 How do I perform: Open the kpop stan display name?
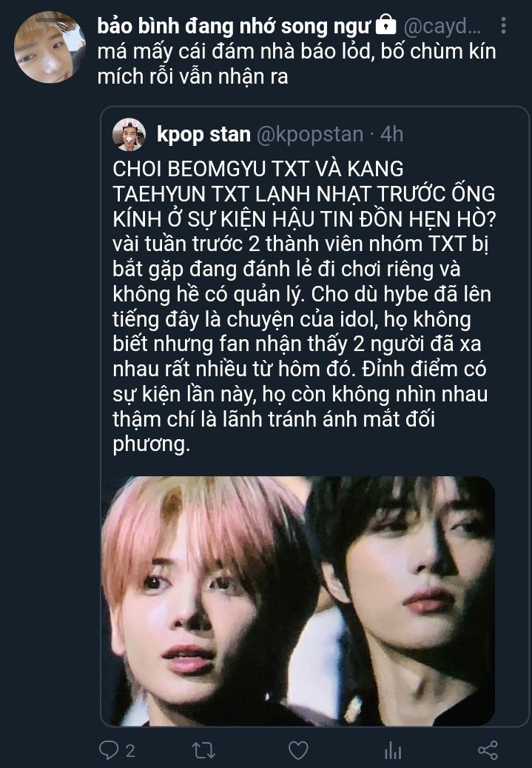203,134
